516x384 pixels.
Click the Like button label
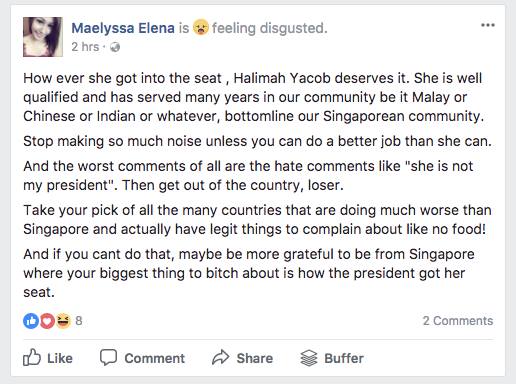[x=60, y=358]
